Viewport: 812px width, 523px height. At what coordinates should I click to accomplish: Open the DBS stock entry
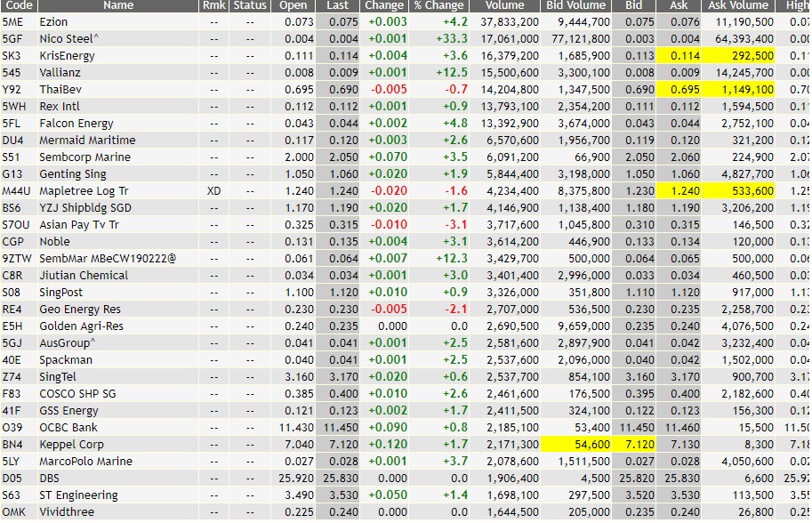coord(107,479)
